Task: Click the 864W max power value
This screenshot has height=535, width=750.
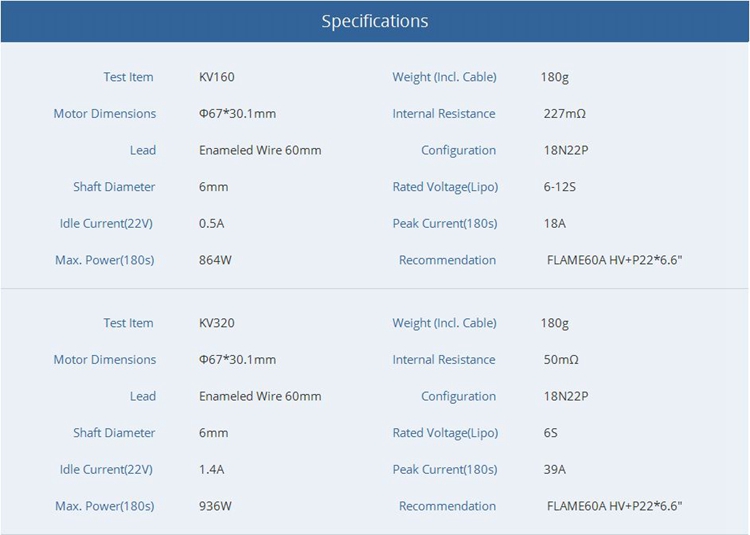Action: tap(215, 260)
